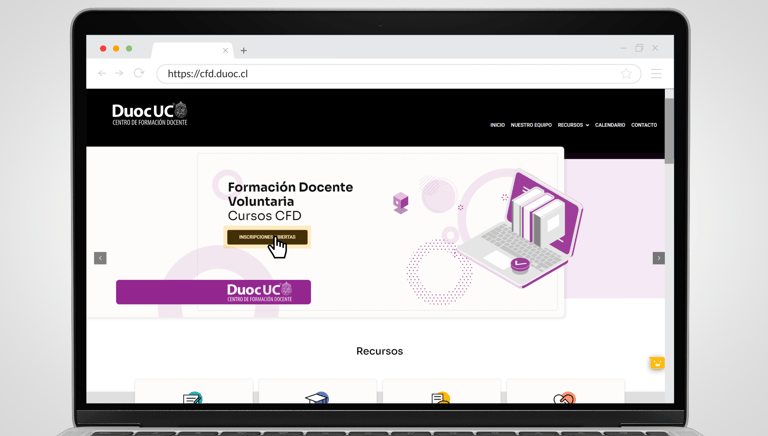Screen dimensions: 768x436
Task: Click the INSCRIPCIONES ABIERTAS button
Action: pyautogui.click(x=267, y=237)
